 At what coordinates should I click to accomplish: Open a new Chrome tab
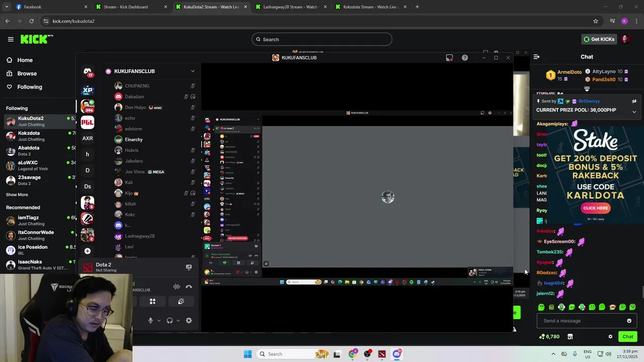[x=417, y=7]
